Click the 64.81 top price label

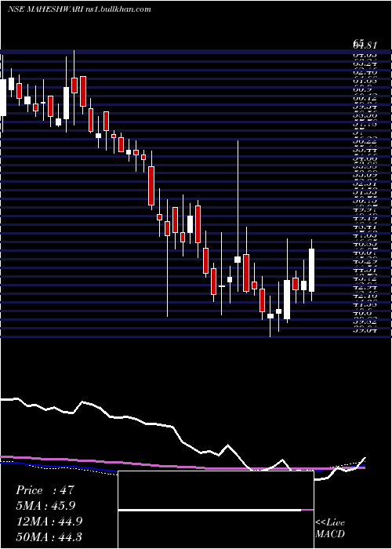[365, 44]
